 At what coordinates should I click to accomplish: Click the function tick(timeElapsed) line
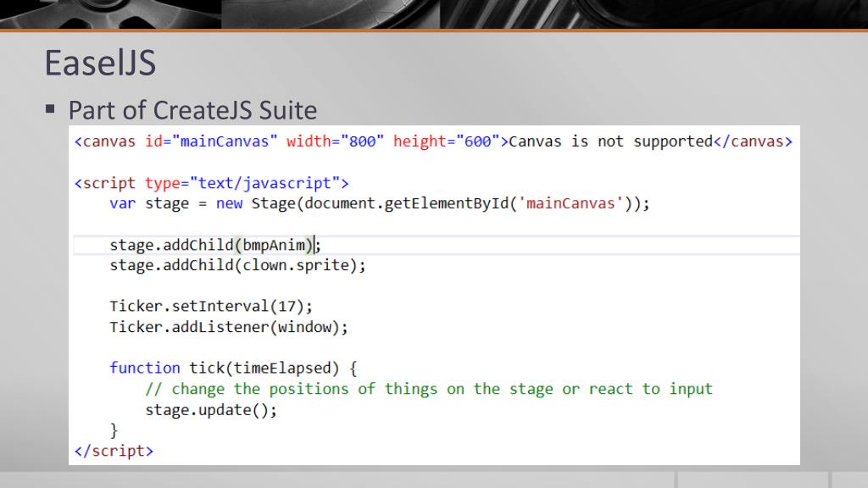[x=233, y=369]
